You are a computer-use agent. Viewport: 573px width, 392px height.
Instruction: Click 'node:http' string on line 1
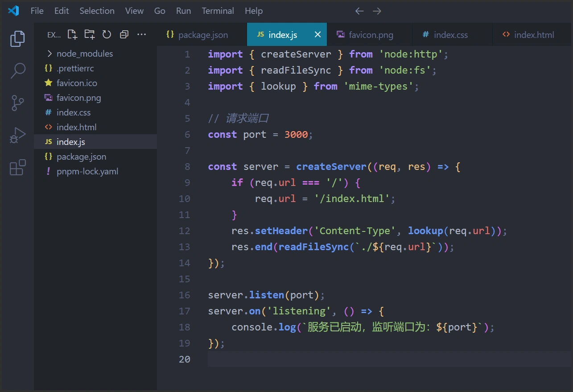(x=411, y=54)
